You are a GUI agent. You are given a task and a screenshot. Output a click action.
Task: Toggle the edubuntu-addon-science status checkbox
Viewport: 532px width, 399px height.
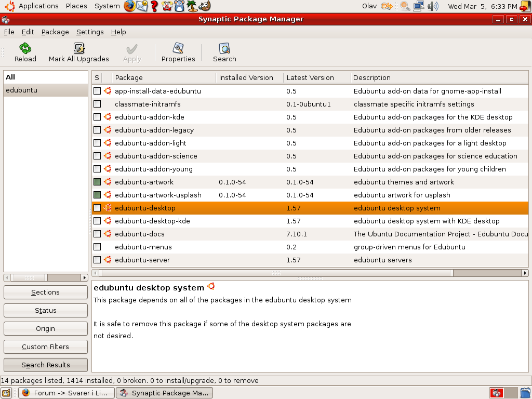point(97,156)
